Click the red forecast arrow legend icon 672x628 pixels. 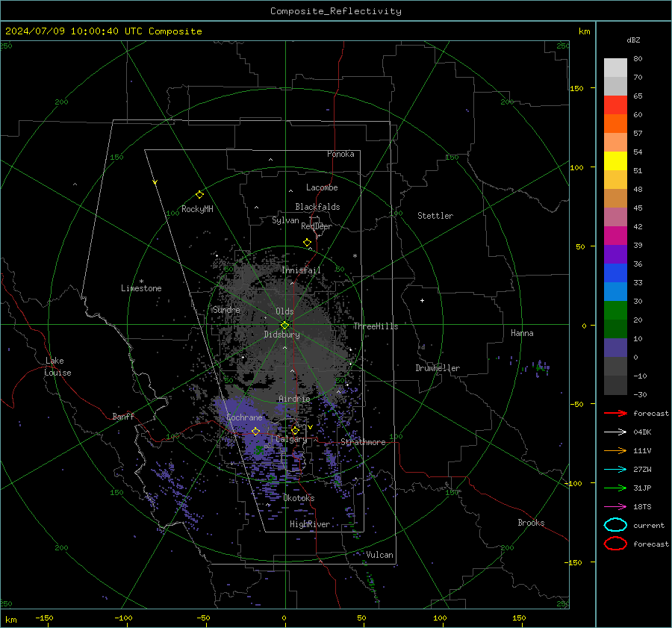pos(615,413)
